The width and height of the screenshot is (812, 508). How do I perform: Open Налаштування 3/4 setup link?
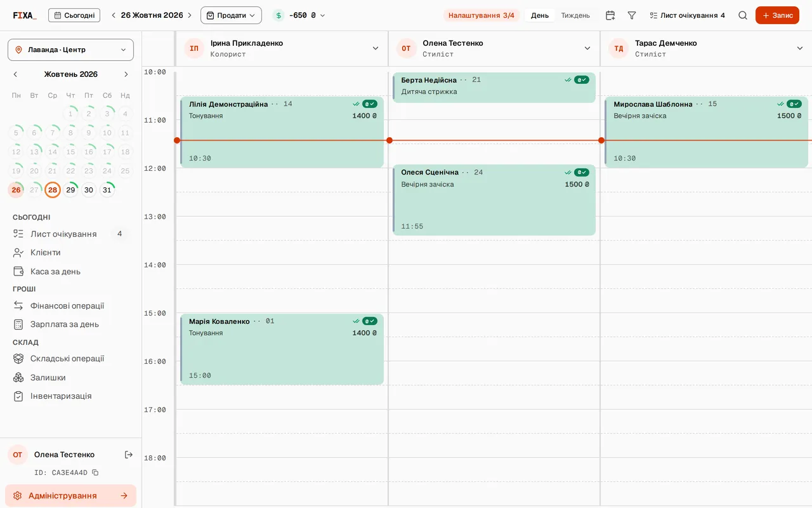[481, 15]
